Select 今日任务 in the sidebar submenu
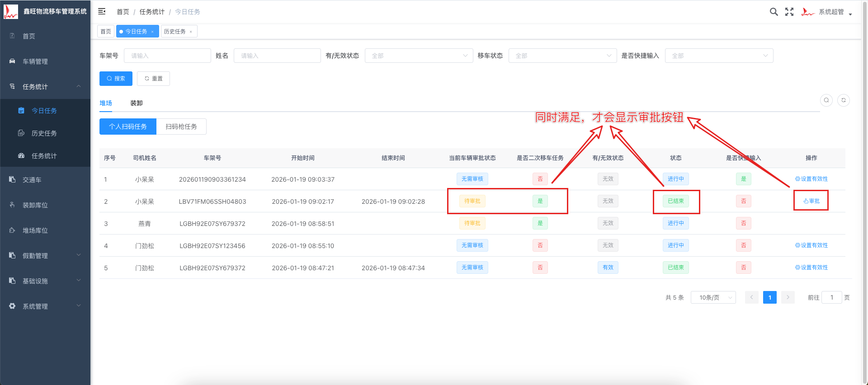 pyautogui.click(x=45, y=111)
